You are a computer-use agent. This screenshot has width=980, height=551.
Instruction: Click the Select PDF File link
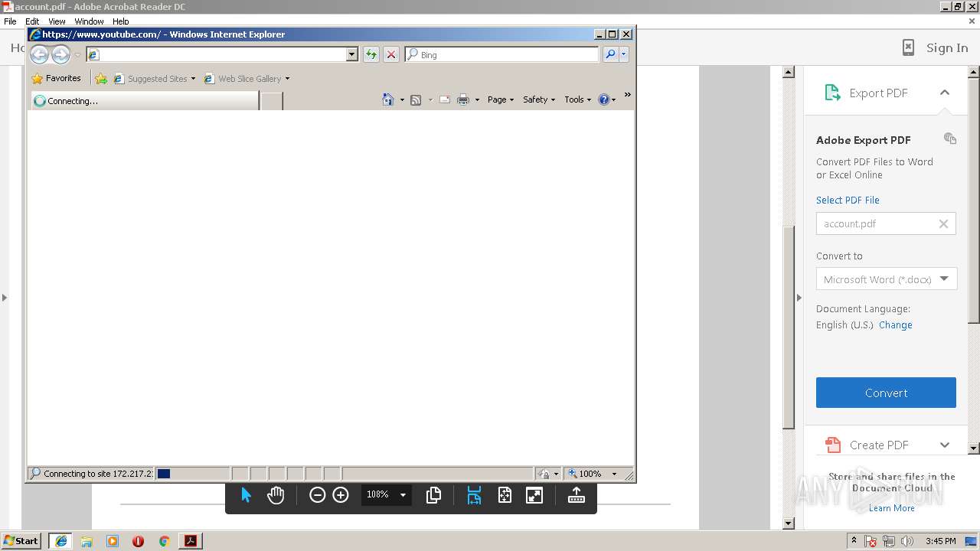pos(848,200)
